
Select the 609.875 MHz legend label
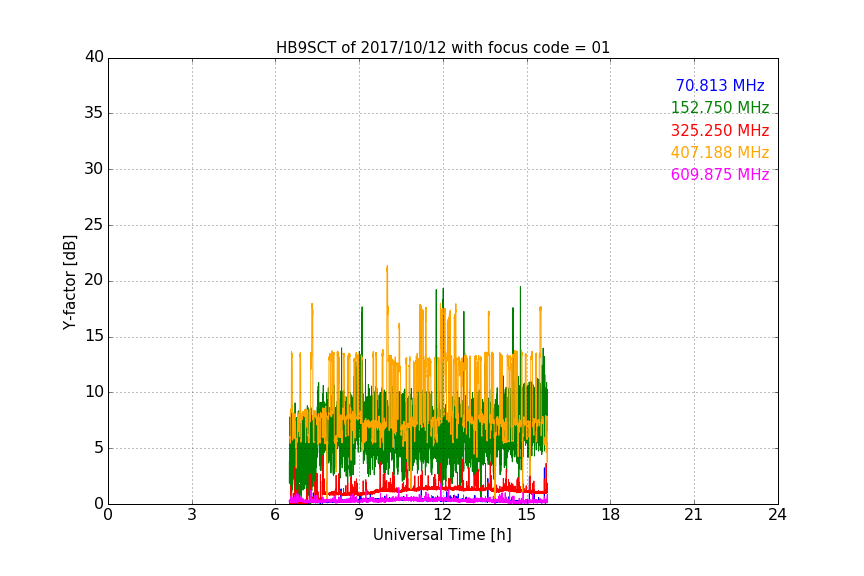pyautogui.click(x=720, y=174)
